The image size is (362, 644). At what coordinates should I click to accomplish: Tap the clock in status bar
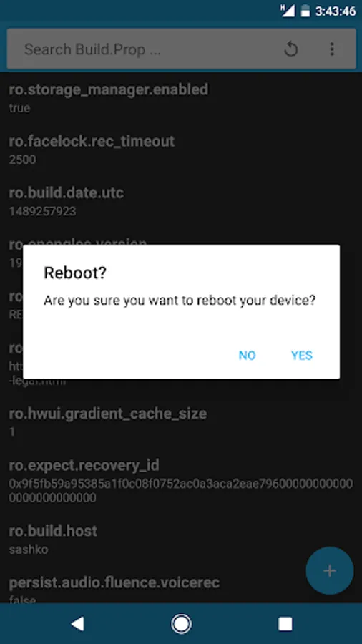(336, 11)
